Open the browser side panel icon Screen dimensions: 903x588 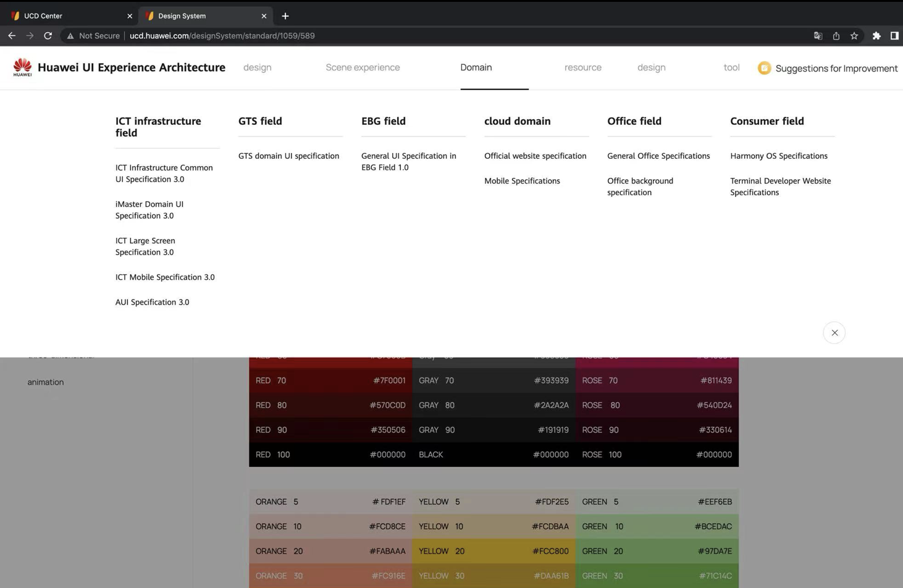(x=894, y=36)
